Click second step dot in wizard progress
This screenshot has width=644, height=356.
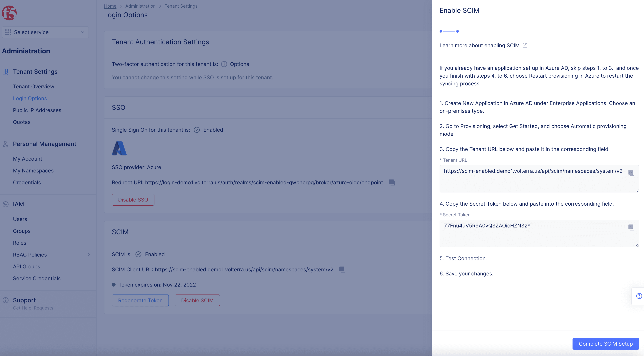[x=458, y=31]
